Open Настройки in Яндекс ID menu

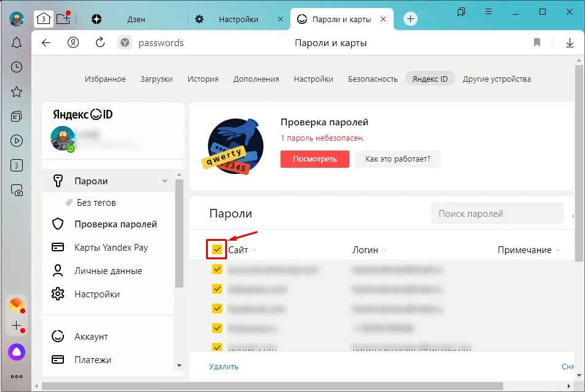[97, 294]
